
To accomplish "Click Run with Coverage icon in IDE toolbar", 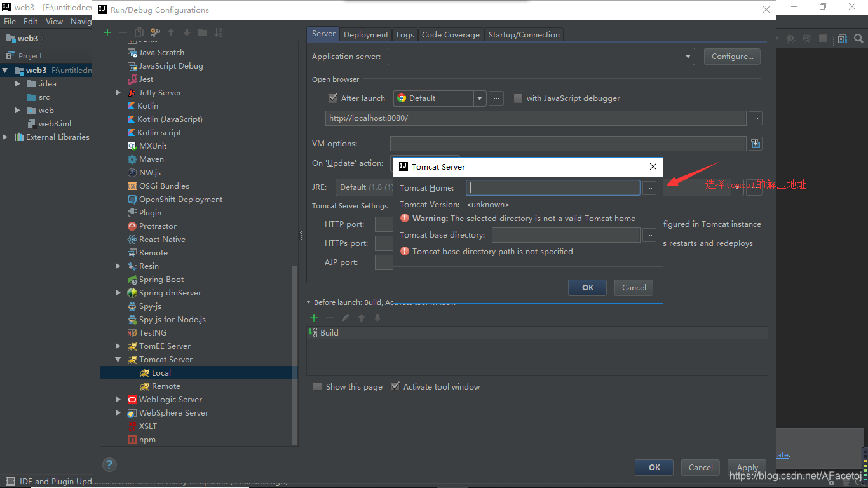I will tap(807, 38).
